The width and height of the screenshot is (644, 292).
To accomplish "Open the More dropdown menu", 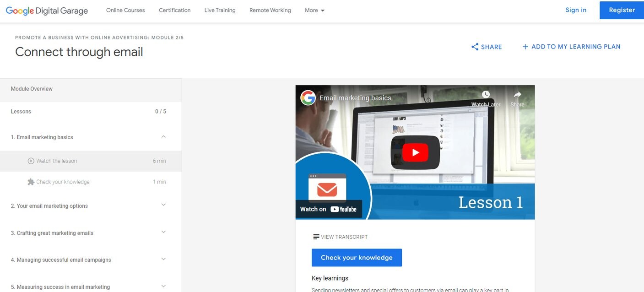I will click(314, 10).
